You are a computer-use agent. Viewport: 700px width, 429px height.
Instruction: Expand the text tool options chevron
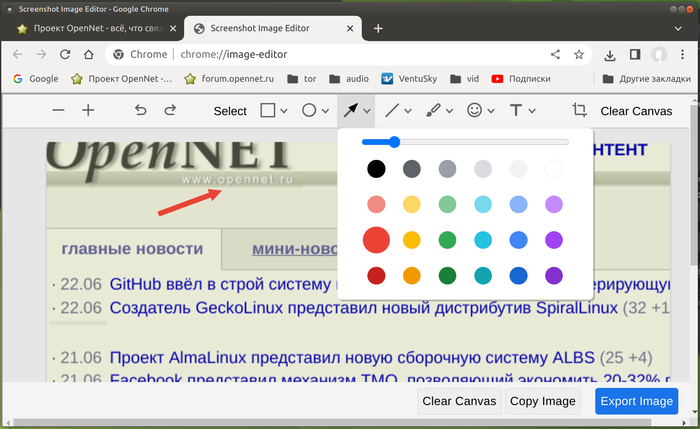point(532,111)
